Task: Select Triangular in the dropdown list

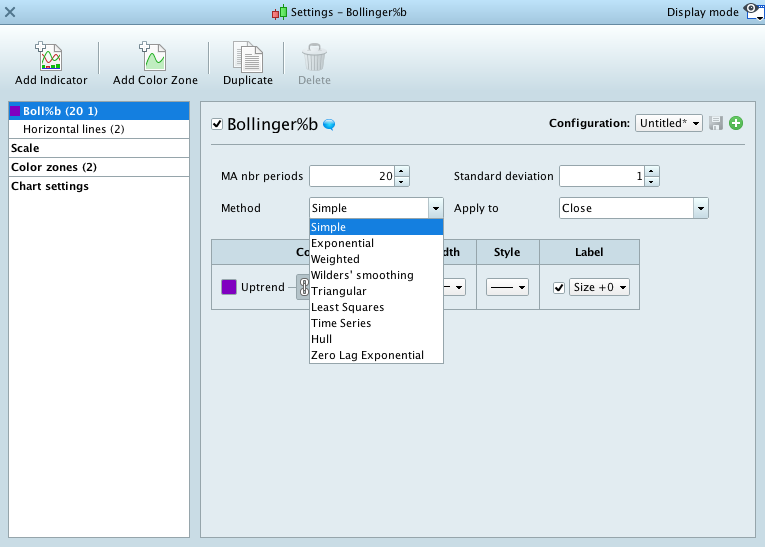Action: pos(376,291)
